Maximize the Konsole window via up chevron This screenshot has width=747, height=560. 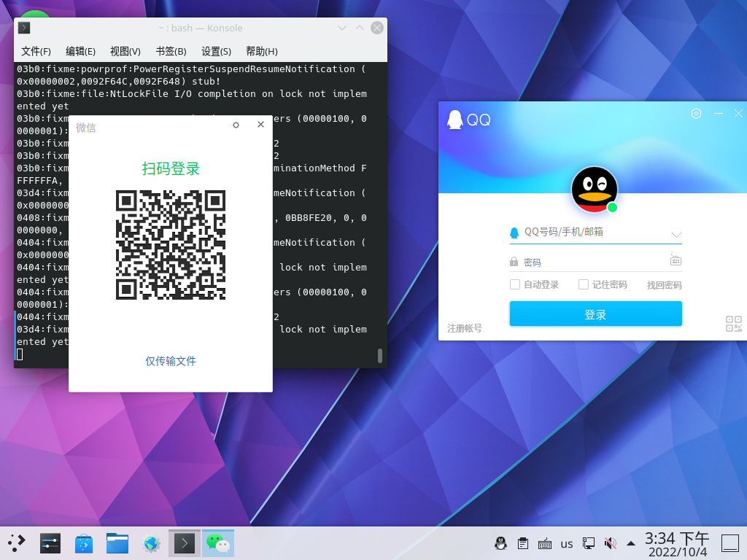[360, 28]
